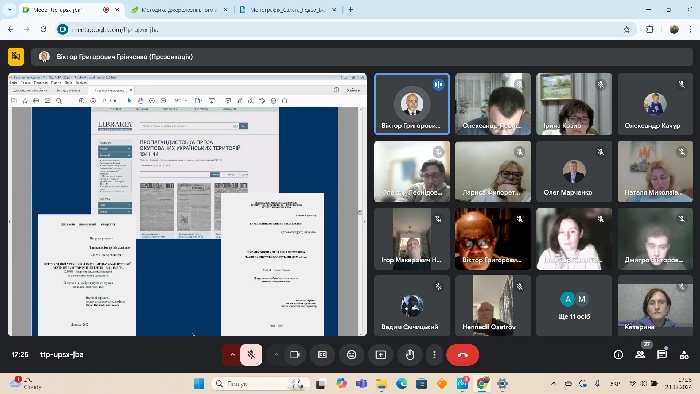
Task: Open the activities icon
Action: 684,355
